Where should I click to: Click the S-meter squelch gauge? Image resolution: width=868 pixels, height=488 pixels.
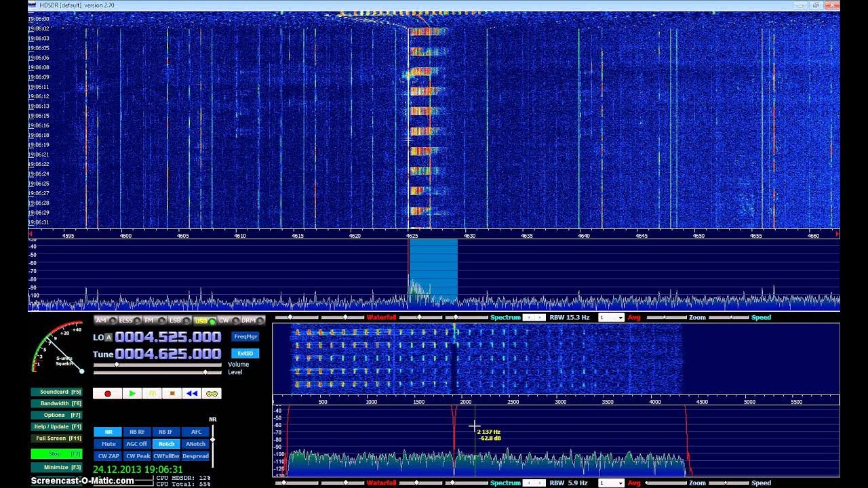[x=58, y=347]
